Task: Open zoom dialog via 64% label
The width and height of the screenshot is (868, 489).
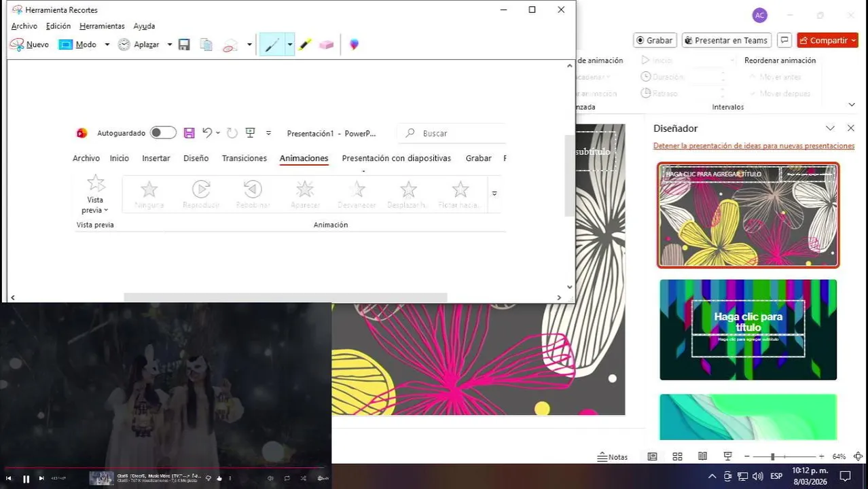Action: click(839, 457)
